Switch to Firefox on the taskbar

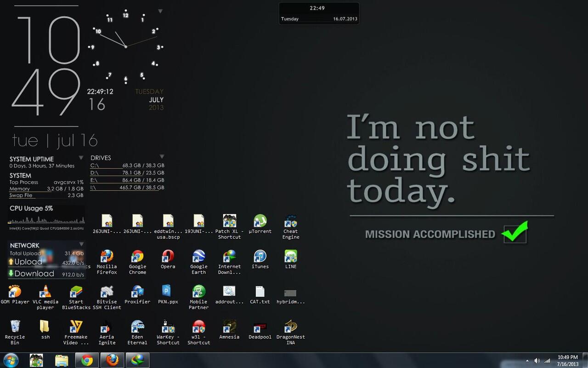112,360
